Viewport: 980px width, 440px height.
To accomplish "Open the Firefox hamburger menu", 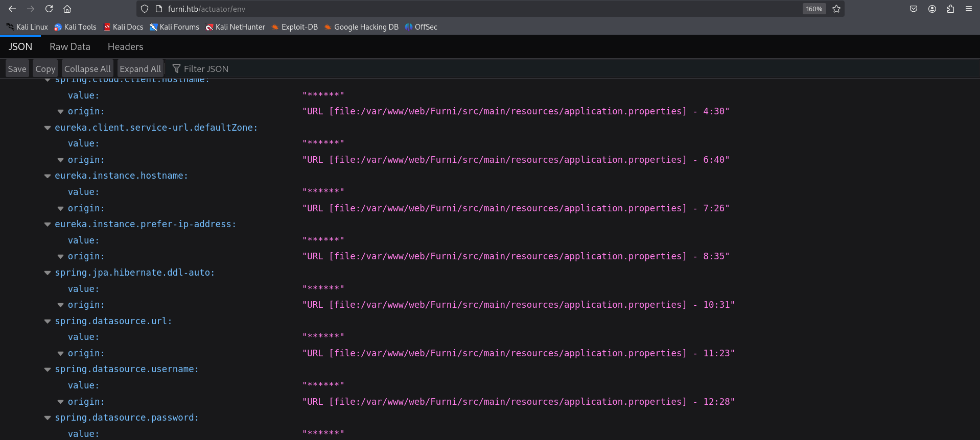I will click(x=969, y=9).
